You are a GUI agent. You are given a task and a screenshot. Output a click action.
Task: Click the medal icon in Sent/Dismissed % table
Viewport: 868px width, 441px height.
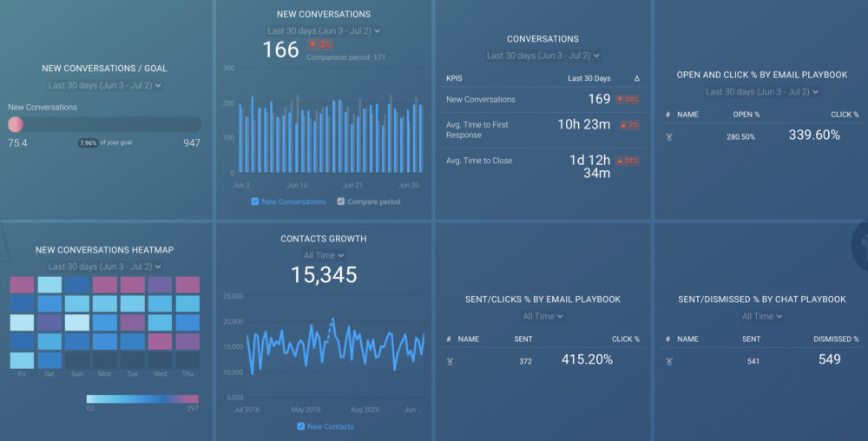tap(668, 361)
